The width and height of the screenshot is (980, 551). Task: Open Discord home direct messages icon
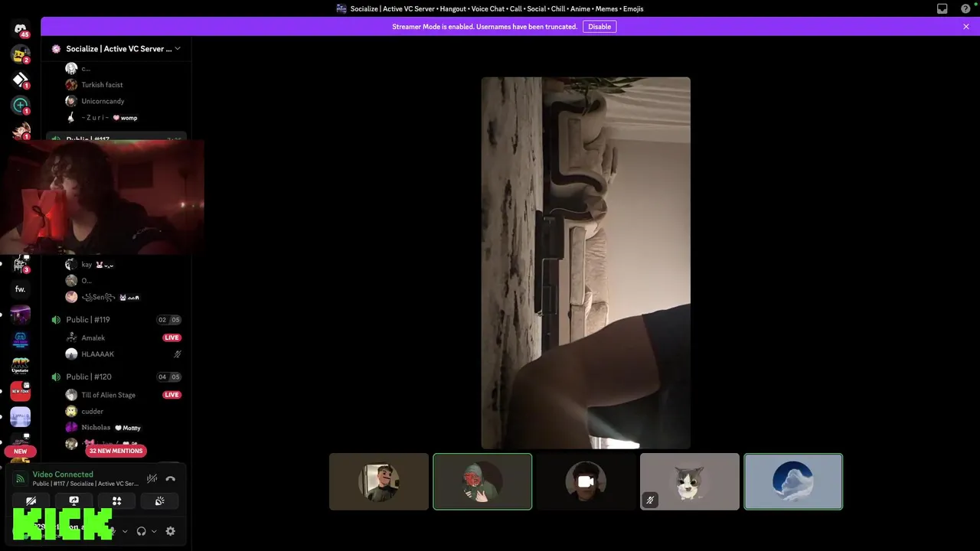21,30
